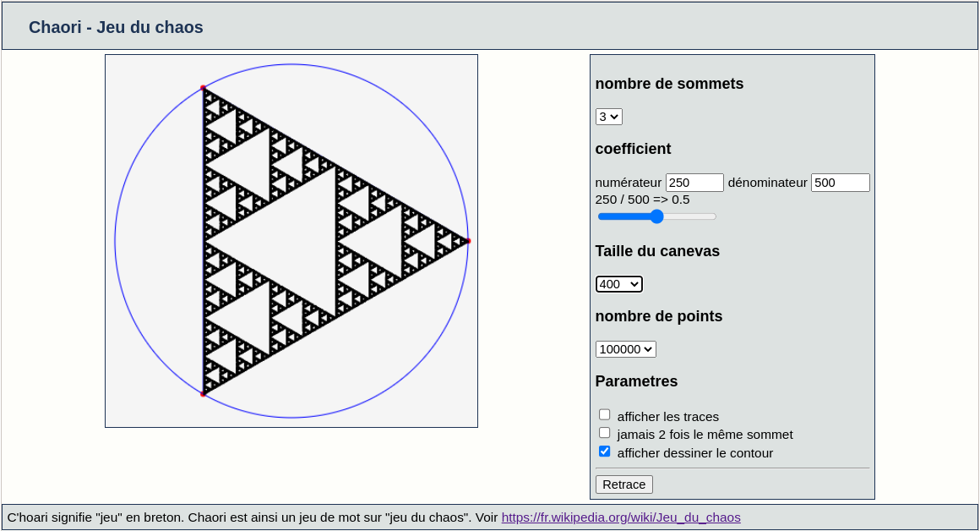The width and height of the screenshot is (980, 531).
Task: Click the nombre de sommets heading
Action: 669,84
